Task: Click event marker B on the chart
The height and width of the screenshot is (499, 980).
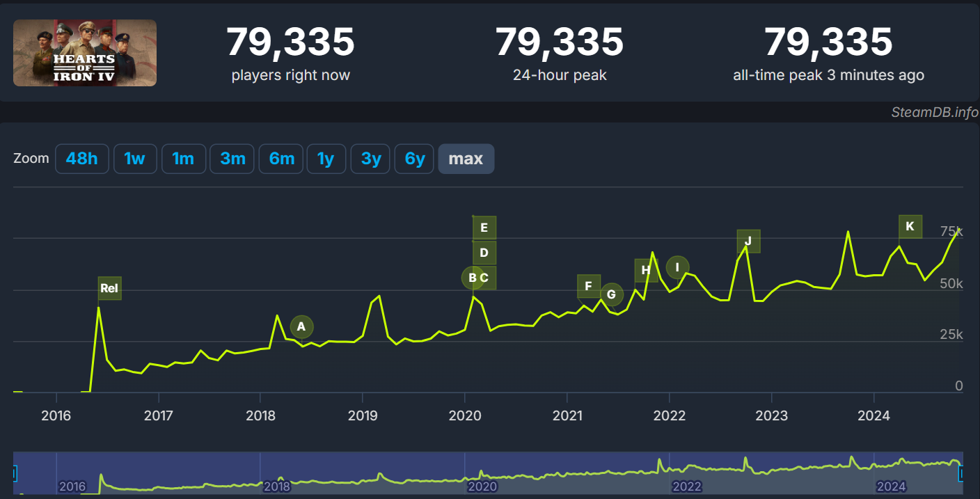Action: point(472,278)
